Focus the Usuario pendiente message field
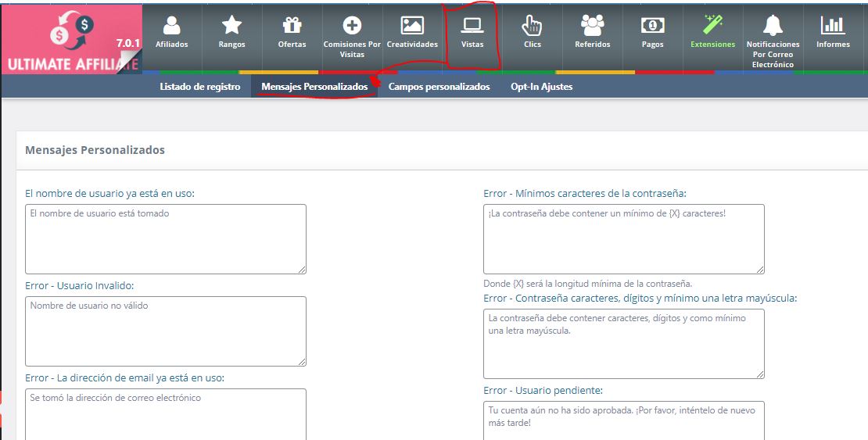Screen dimensions: 868x440 [623, 420]
